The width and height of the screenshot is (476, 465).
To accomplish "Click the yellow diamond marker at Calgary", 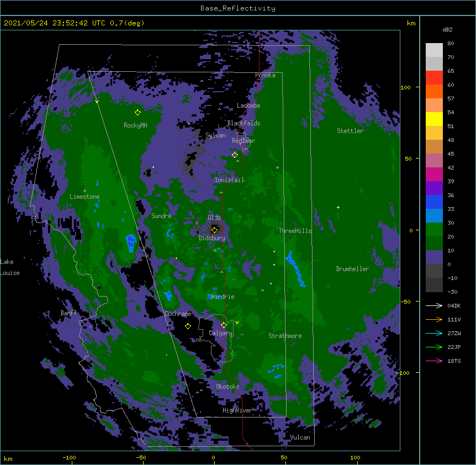I will pyautogui.click(x=224, y=325).
